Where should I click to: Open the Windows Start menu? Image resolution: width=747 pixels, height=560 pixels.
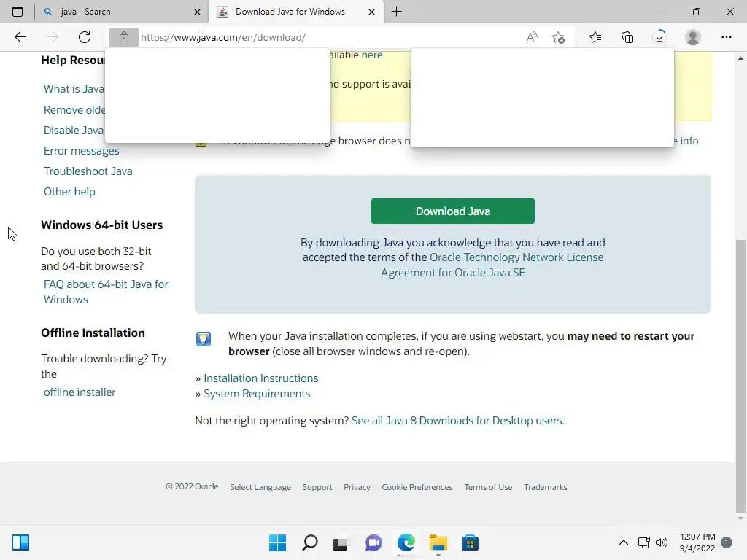click(277, 542)
